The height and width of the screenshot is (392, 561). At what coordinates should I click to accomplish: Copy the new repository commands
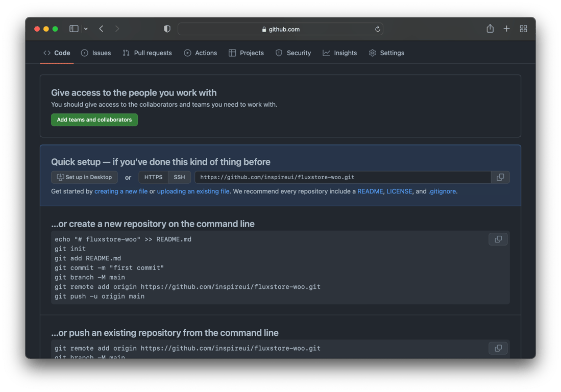point(498,239)
